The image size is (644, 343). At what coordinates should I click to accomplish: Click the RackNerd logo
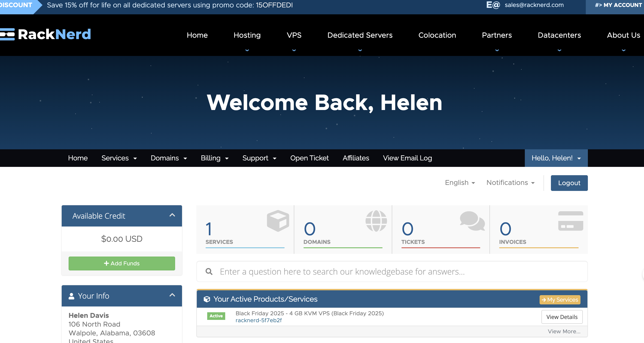45,34
